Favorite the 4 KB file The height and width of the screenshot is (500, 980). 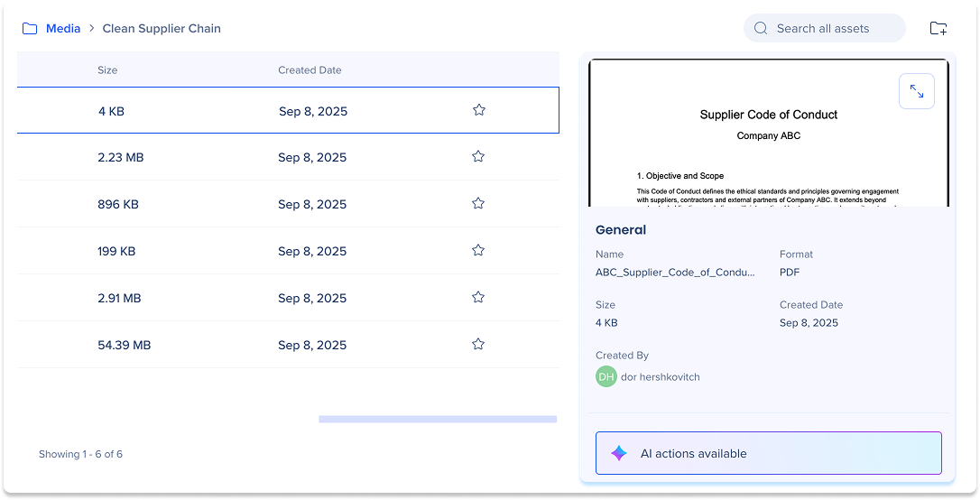point(479,110)
